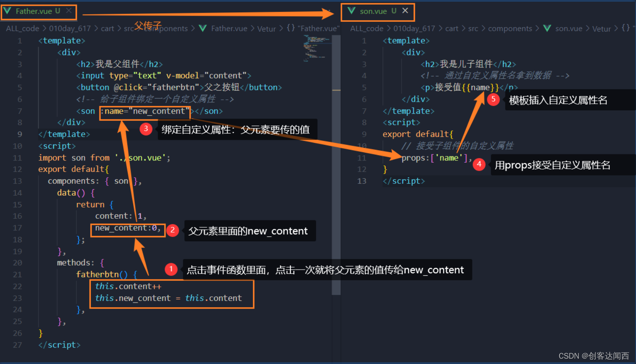The height and width of the screenshot is (364, 636).
Task: Click line number 27 in Father.vue
Action: 17,345
